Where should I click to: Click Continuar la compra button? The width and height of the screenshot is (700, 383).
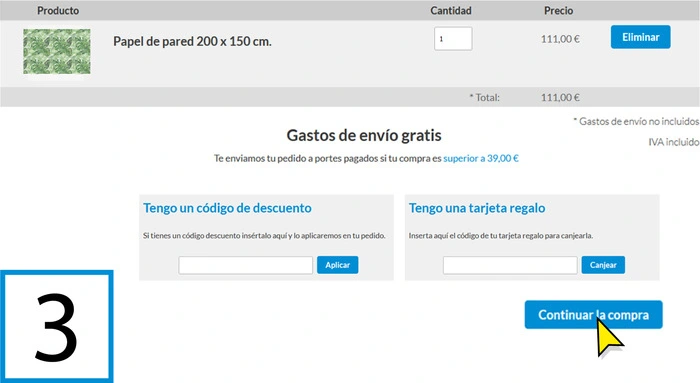pos(593,315)
